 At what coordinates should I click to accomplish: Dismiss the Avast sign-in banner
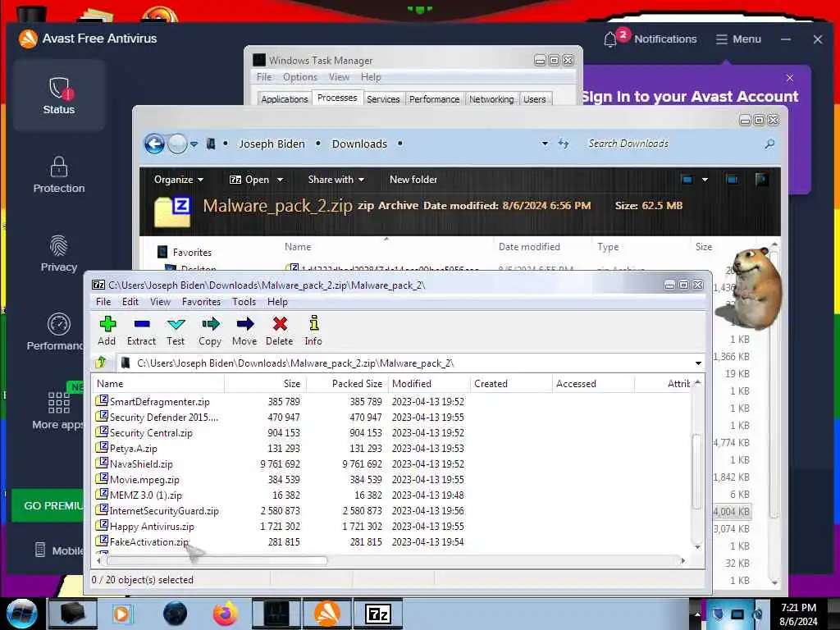[x=790, y=78]
